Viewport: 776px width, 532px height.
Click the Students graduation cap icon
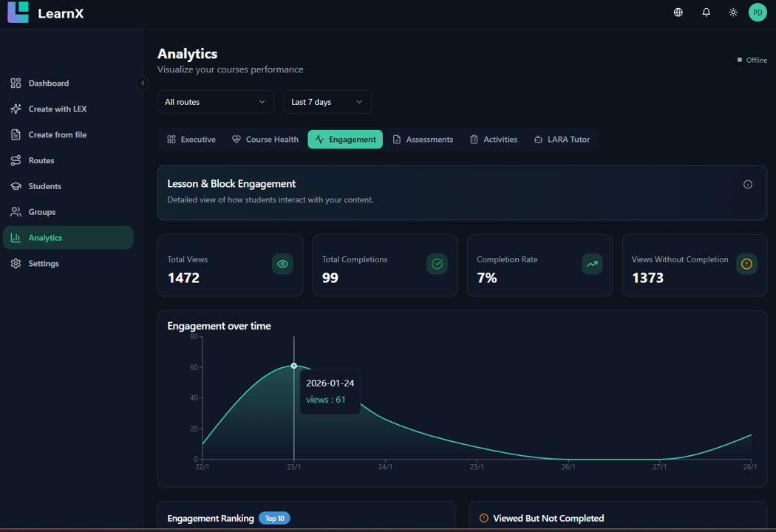pos(16,186)
